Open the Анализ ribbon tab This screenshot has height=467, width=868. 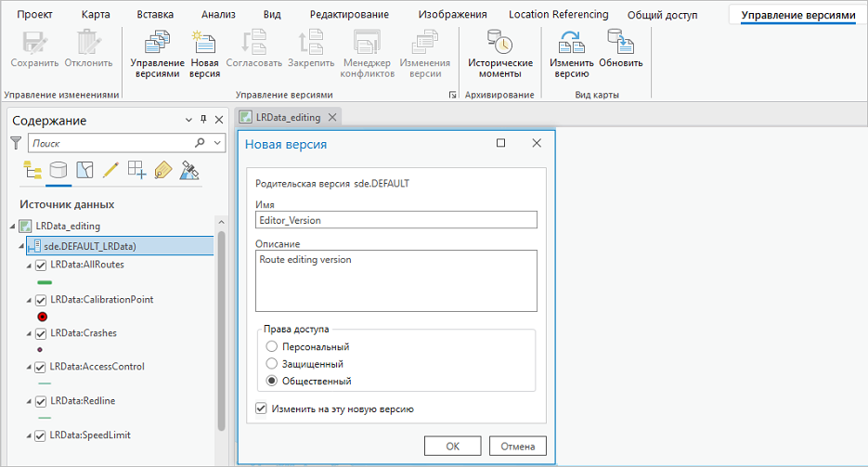pos(218,15)
